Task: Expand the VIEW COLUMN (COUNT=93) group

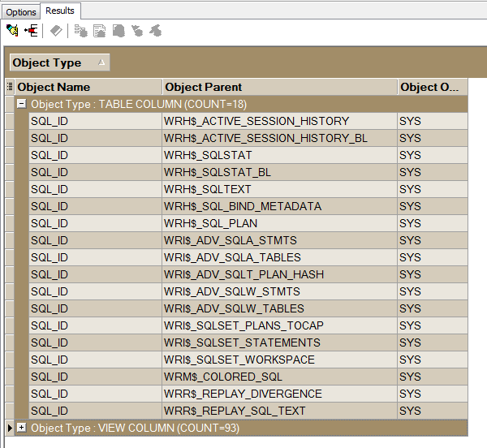Action: pos(22,428)
